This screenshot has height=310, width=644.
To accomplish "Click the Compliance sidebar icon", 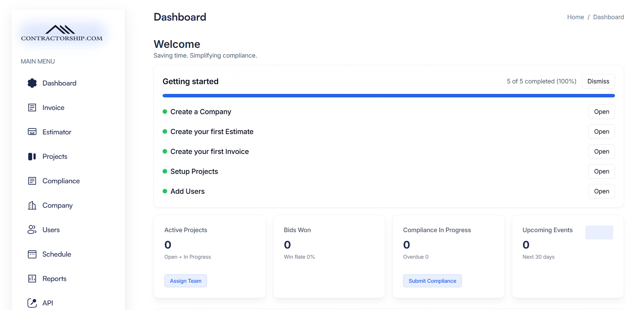I will (x=32, y=181).
